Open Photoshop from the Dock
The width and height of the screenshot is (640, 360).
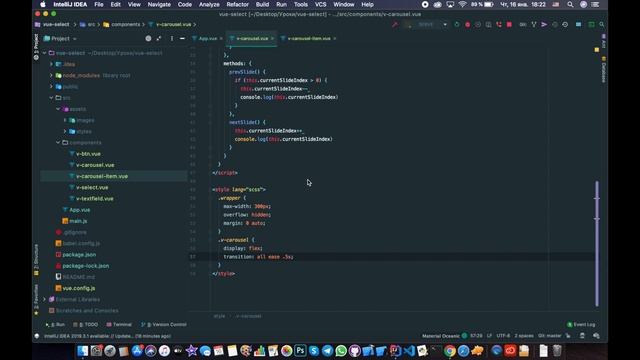click(x=300, y=351)
